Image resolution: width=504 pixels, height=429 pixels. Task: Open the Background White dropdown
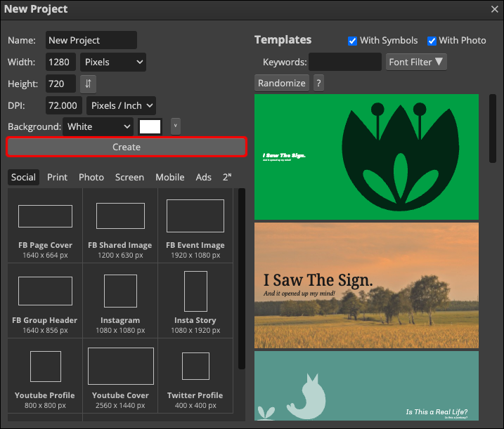98,126
